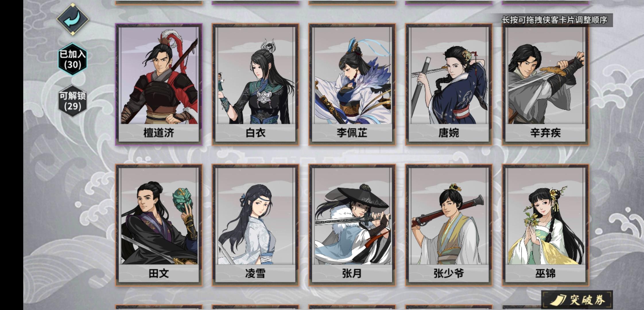Screen dimensions: 644x310
Task: Click the 辛弃疾 name label
Action: click(545, 133)
